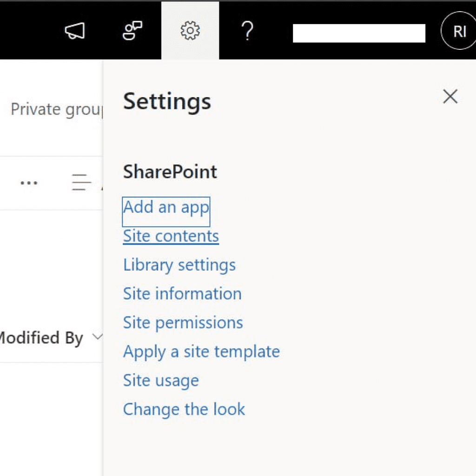Open the feedback chat icon in header

tap(132, 31)
